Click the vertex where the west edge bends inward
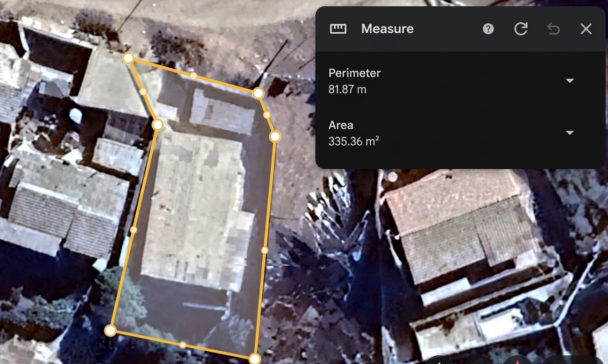608x364 pixels. [158, 125]
